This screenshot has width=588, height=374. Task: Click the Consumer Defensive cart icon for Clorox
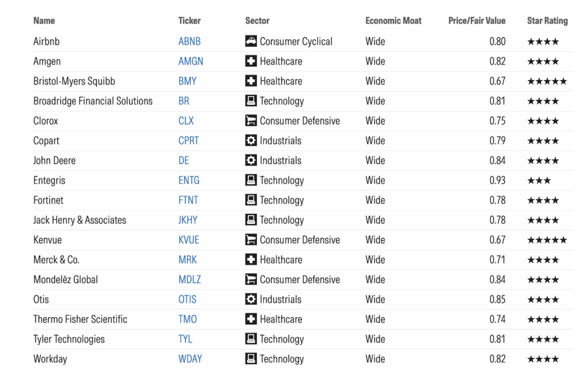[251, 121]
